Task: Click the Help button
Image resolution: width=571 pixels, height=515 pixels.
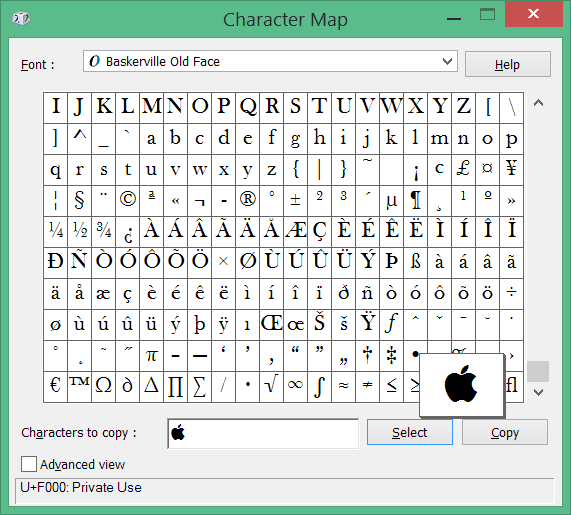Action: tap(508, 64)
